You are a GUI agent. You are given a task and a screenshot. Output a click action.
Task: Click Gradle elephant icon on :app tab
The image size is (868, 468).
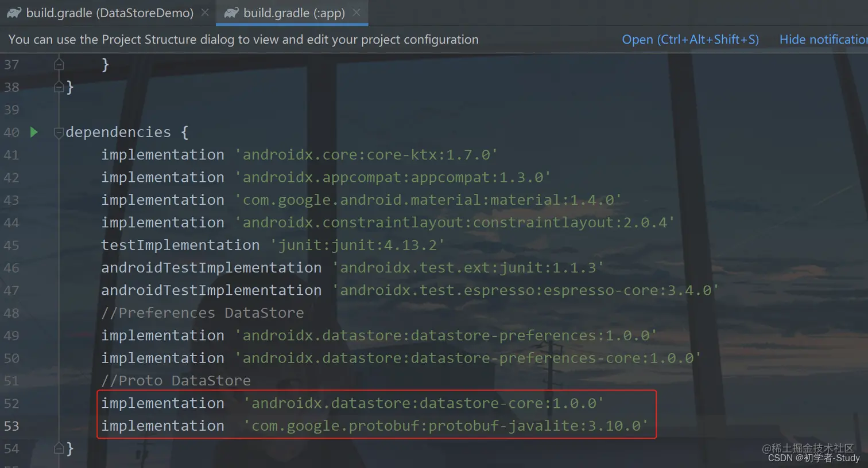231,13
